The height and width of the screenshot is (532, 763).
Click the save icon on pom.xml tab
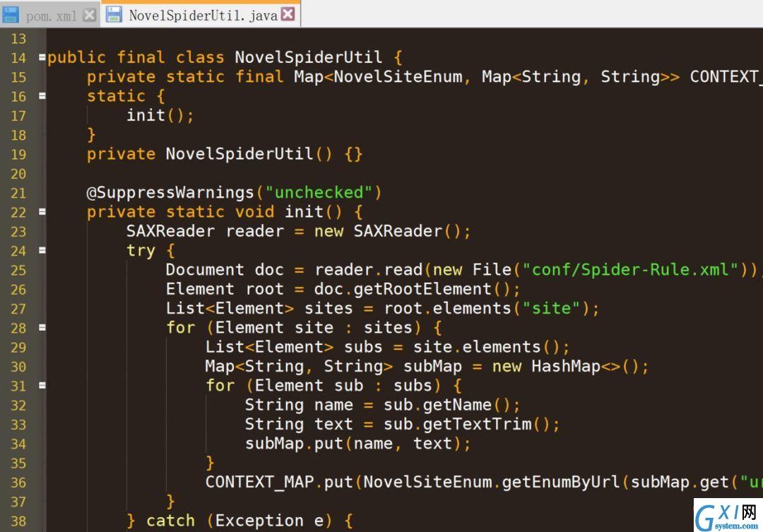pos(10,15)
